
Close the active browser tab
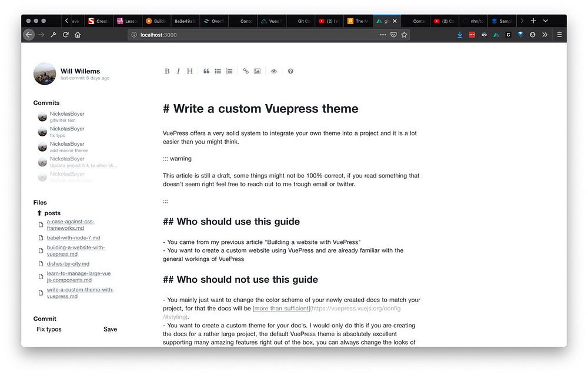coord(395,21)
